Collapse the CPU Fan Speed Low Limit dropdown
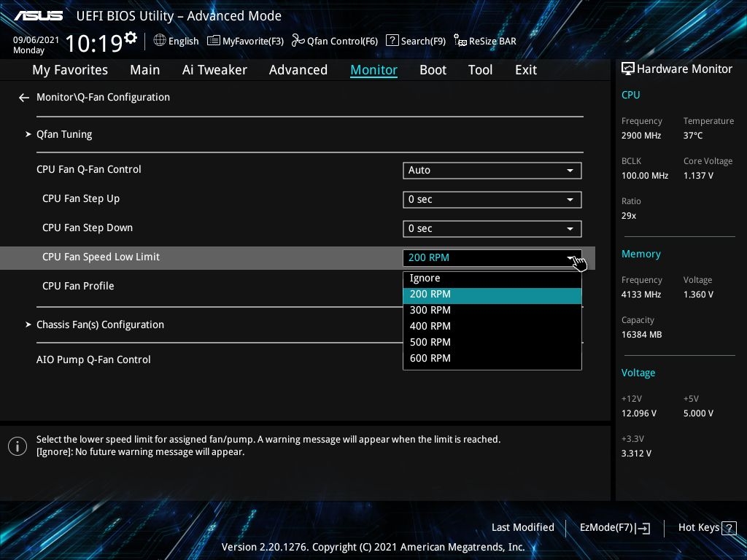747x560 pixels. [492, 257]
